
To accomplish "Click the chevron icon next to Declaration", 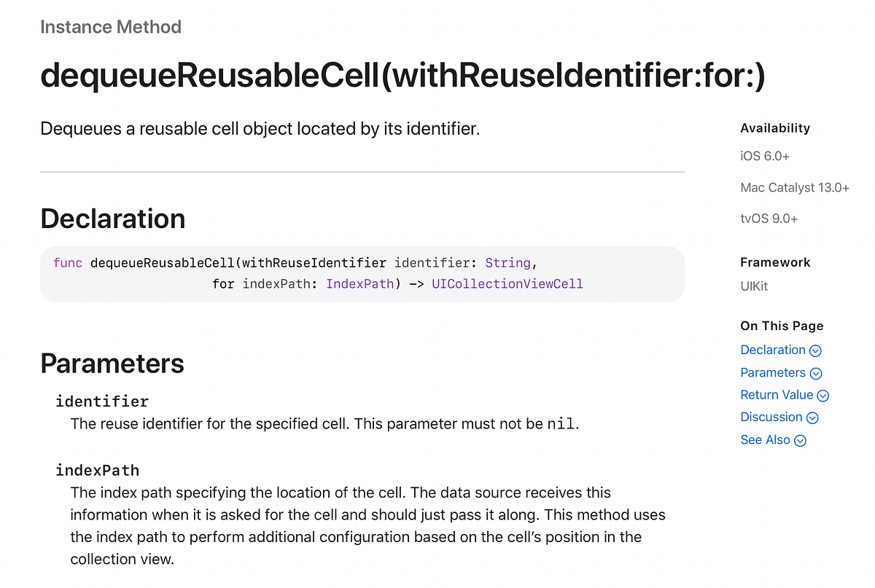I will 814,350.
